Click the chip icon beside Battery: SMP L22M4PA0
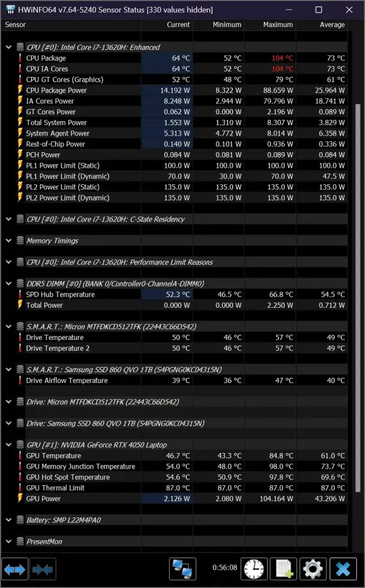The width and height of the screenshot is (365, 588). (x=20, y=520)
